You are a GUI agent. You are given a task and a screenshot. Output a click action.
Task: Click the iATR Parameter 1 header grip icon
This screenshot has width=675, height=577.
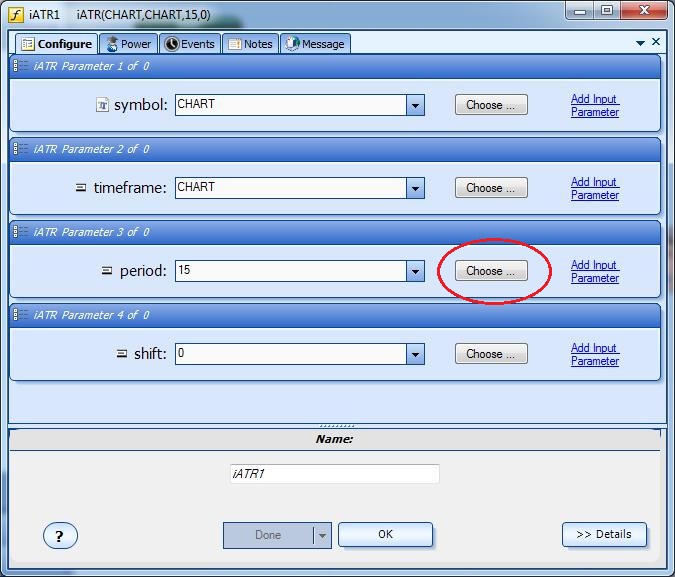[x=20, y=66]
